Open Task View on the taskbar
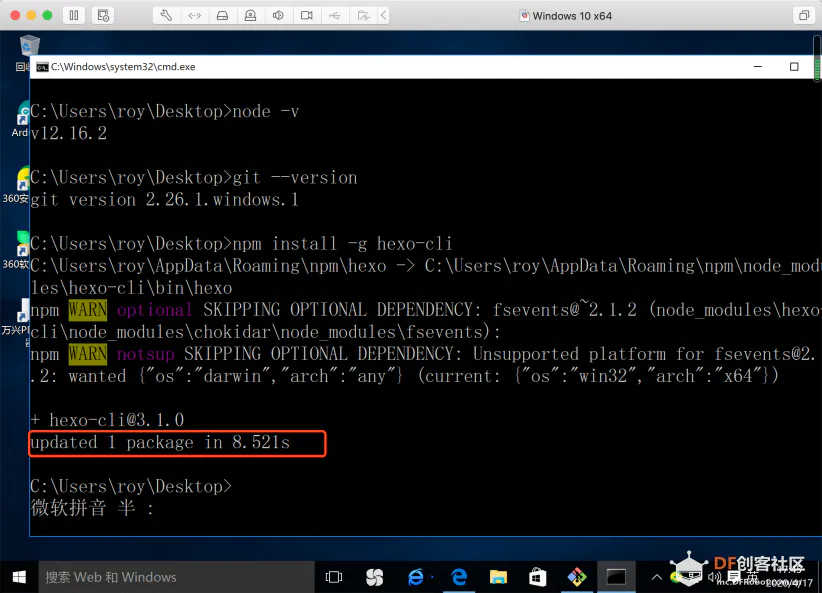The width and height of the screenshot is (822, 593). click(x=333, y=577)
